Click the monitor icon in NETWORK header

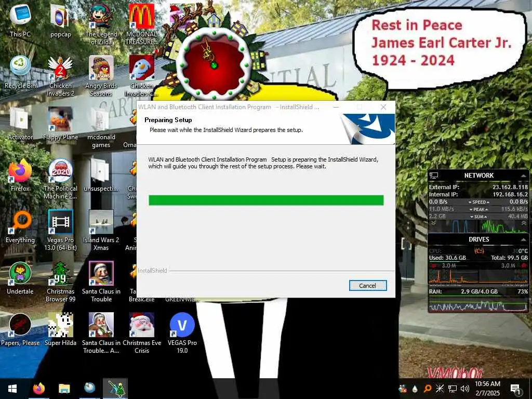[x=434, y=176]
